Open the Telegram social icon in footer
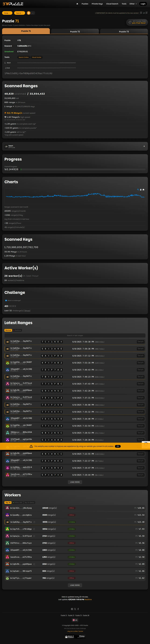The image size is (150, 644). coord(72,609)
